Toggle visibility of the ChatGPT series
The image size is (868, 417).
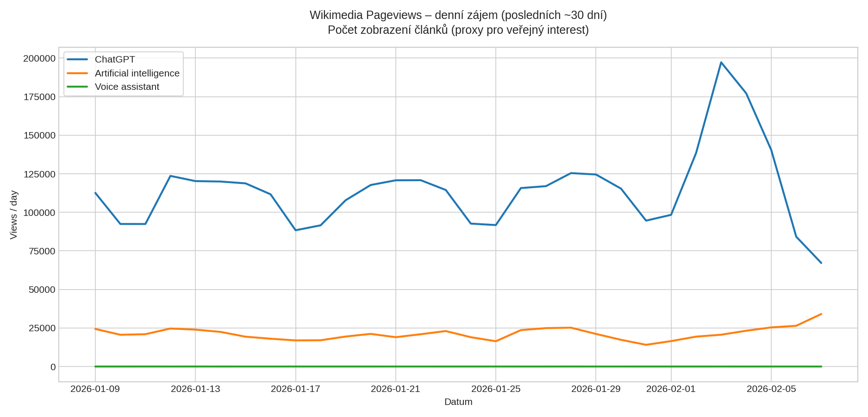coord(114,59)
